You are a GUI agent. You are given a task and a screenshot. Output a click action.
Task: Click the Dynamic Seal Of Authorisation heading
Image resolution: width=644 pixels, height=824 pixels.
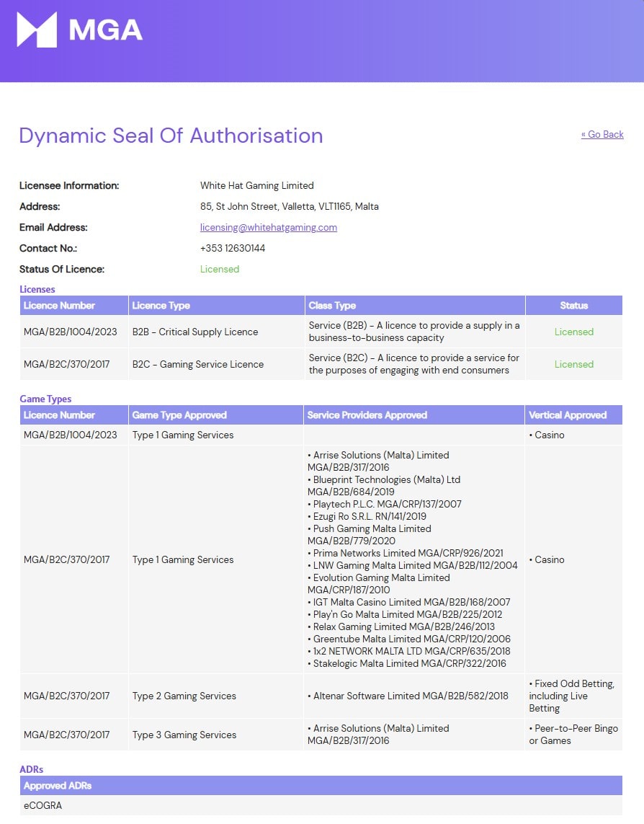pos(171,136)
